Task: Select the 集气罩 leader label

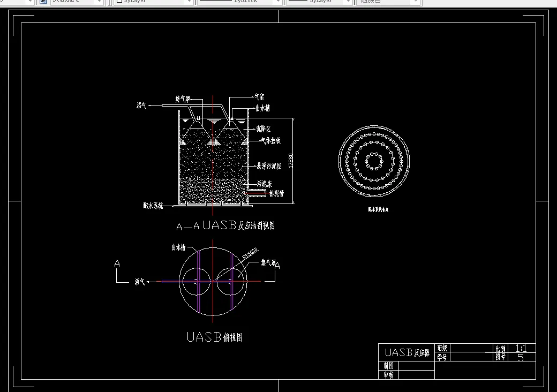Action: pyautogui.click(x=183, y=99)
